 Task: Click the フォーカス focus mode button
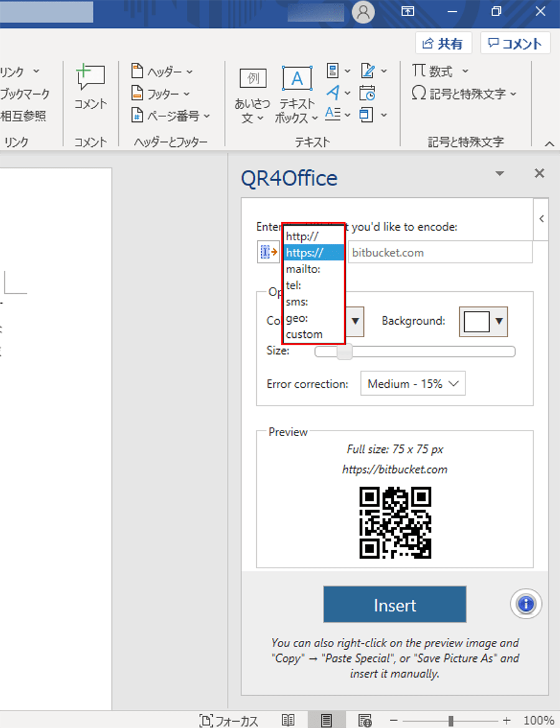(229, 720)
